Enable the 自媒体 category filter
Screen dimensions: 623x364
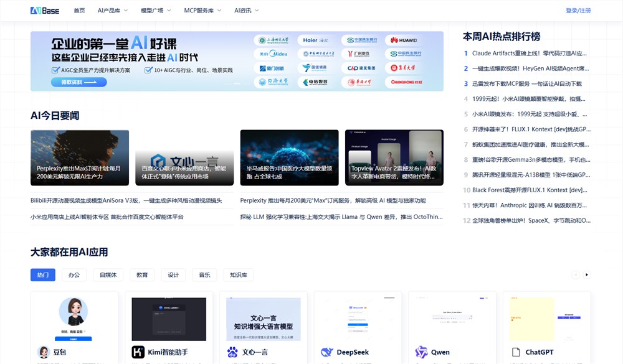coord(107,274)
